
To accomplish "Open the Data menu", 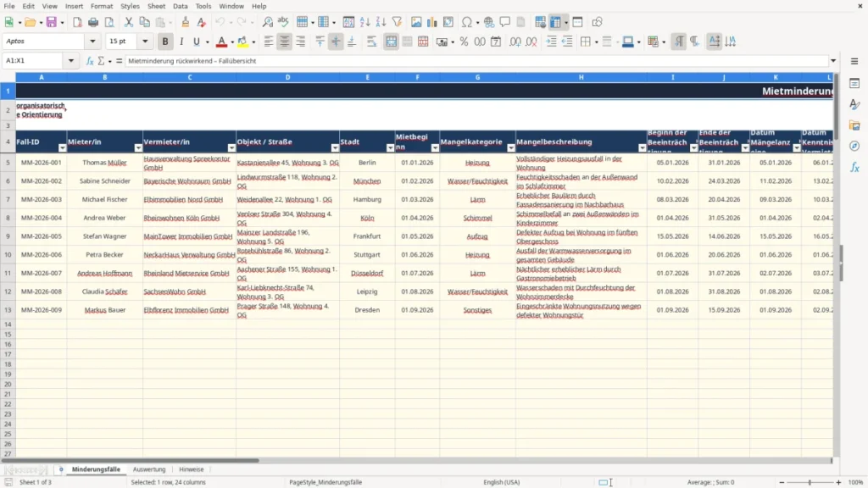I will (180, 6).
